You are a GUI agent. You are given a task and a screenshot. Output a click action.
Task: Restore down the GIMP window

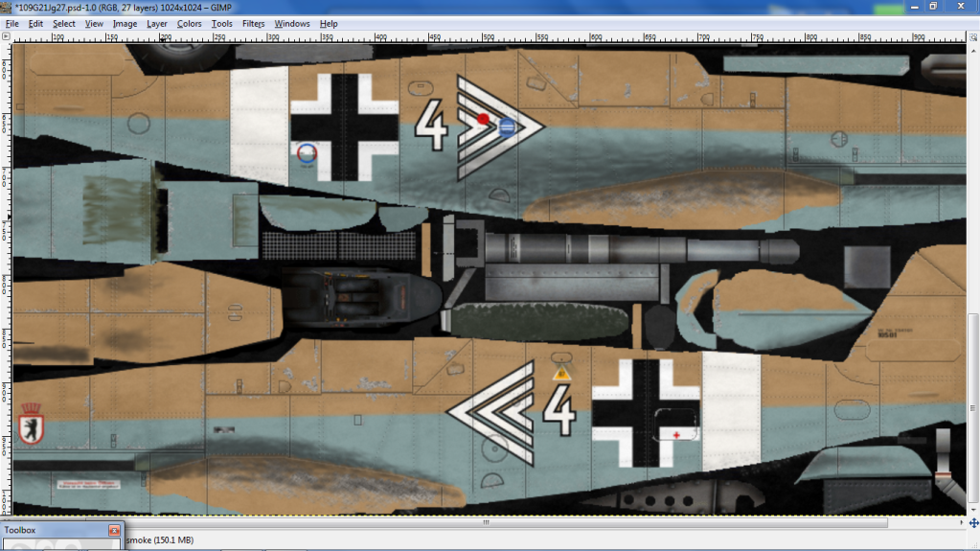pyautogui.click(x=933, y=7)
